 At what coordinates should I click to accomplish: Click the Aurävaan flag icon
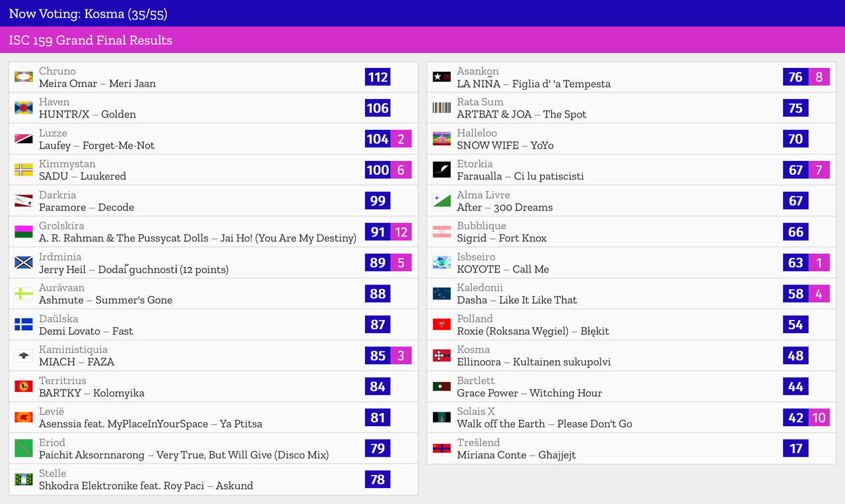(24, 294)
